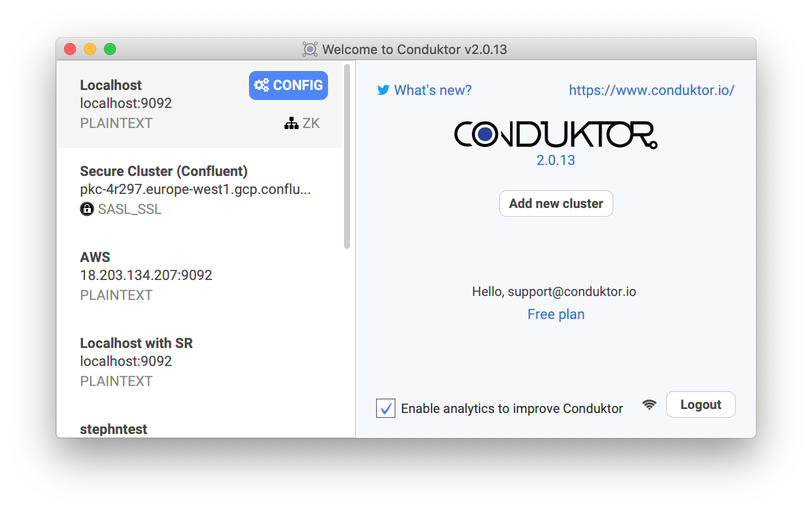Select the stephntest cluster entry
Image resolution: width=812 pixels, height=512 pixels.
click(200, 422)
